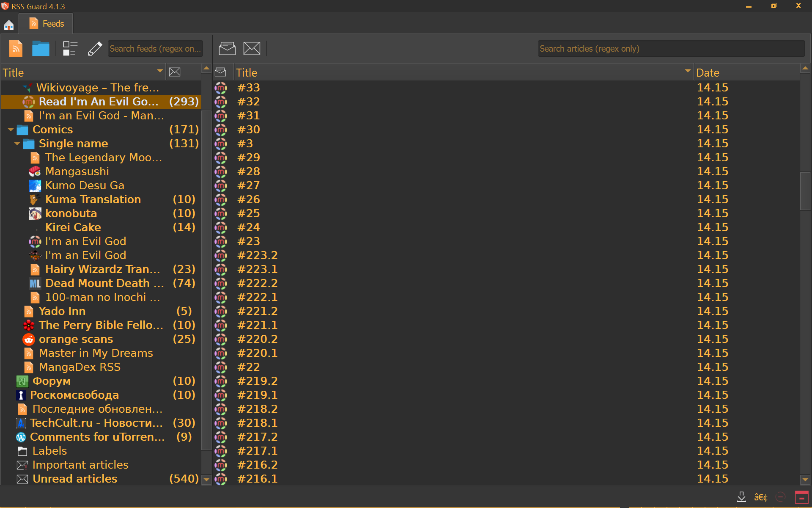Go to the home tab icon

coord(9,25)
